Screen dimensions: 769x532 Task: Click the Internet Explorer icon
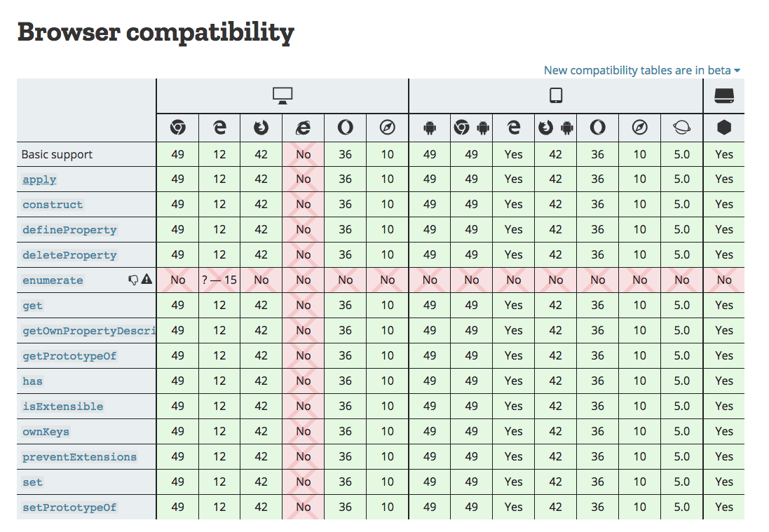tap(303, 128)
